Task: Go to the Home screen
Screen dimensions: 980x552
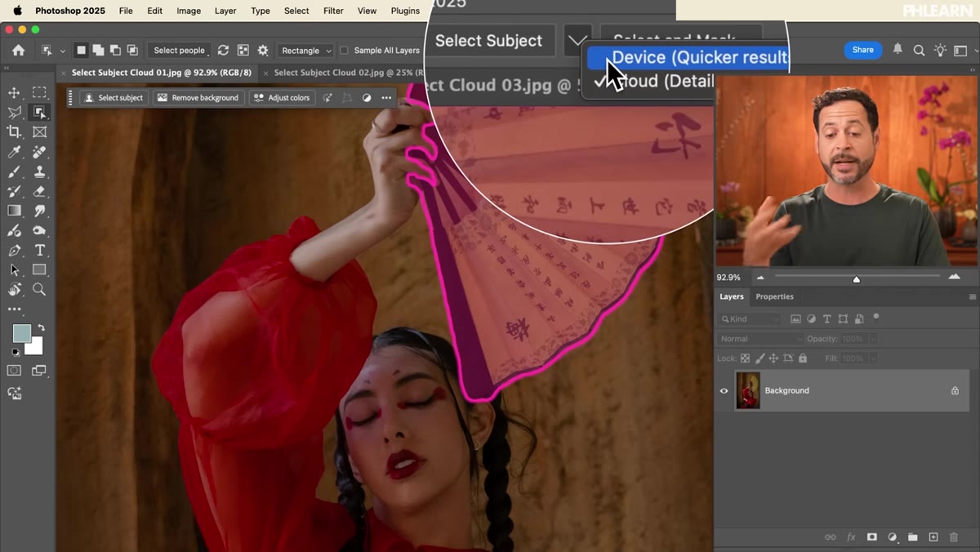Action: (x=18, y=50)
